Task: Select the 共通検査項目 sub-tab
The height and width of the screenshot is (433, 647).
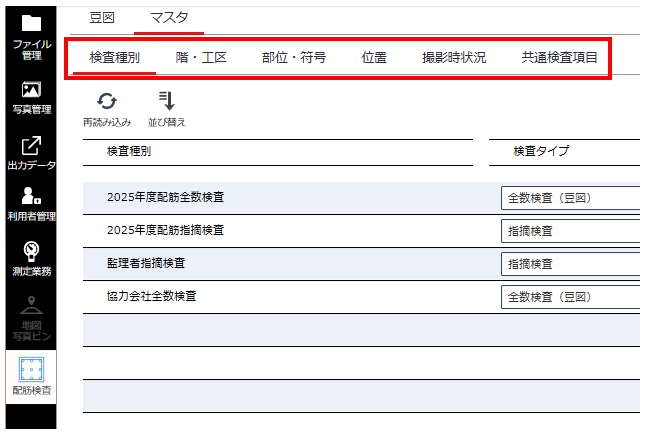Action: 560,57
